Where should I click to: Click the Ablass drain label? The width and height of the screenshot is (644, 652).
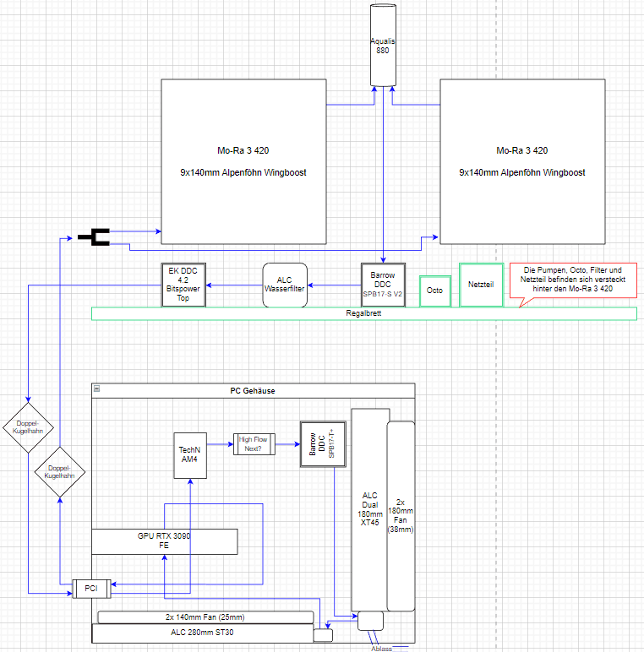(x=381, y=649)
